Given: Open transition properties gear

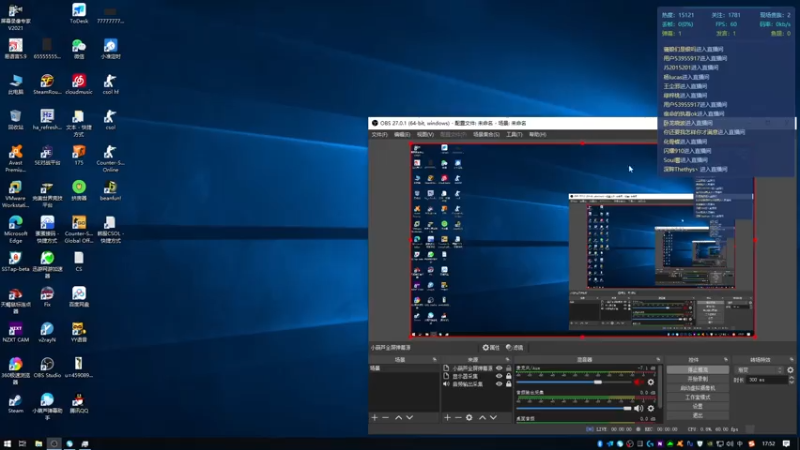Looking at the screenshot, I should point(790,370).
